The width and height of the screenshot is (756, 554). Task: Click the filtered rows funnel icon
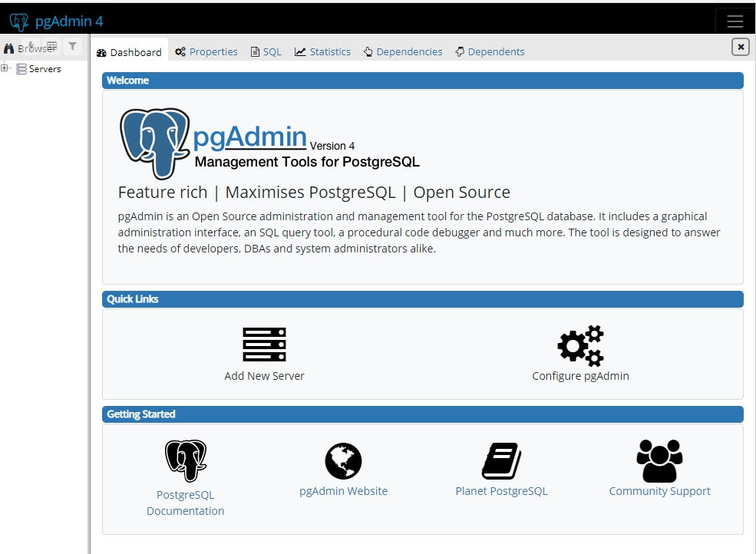point(72,47)
